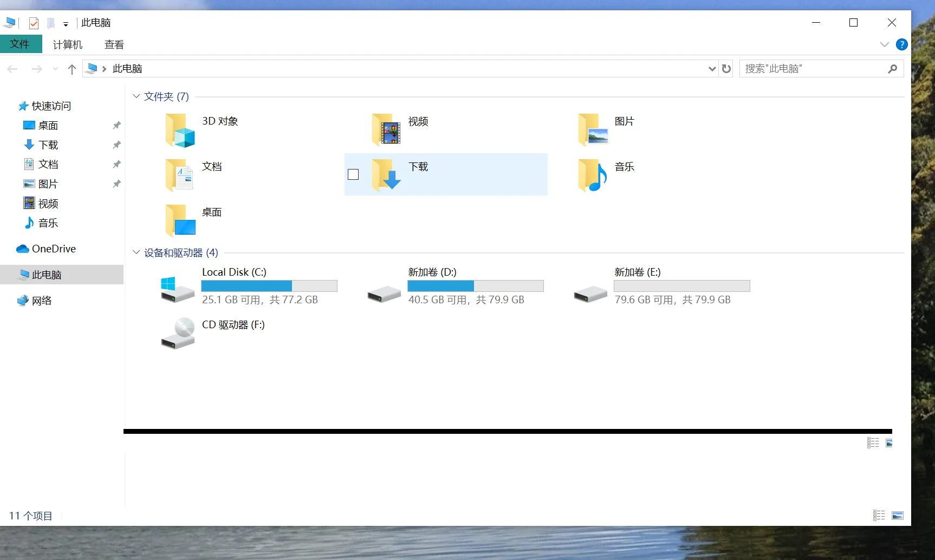Collapse the 文件夹 (7) section
Screen dimensions: 935x560
click(x=136, y=96)
